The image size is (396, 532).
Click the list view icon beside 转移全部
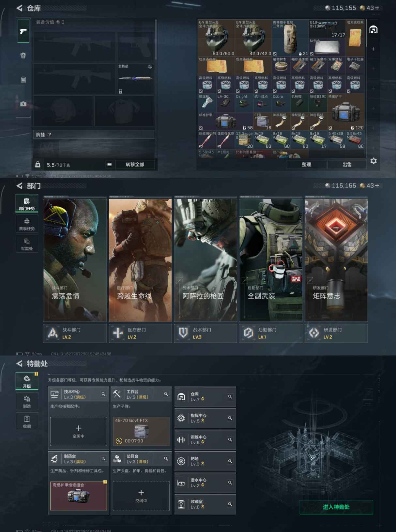click(x=109, y=165)
